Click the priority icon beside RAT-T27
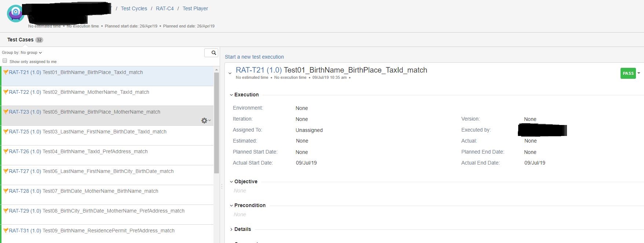The width and height of the screenshot is (644, 243). (x=6, y=171)
